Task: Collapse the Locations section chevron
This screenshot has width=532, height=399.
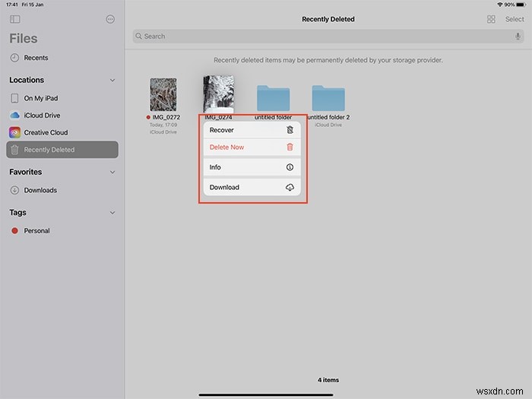Action: (x=112, y=81)
